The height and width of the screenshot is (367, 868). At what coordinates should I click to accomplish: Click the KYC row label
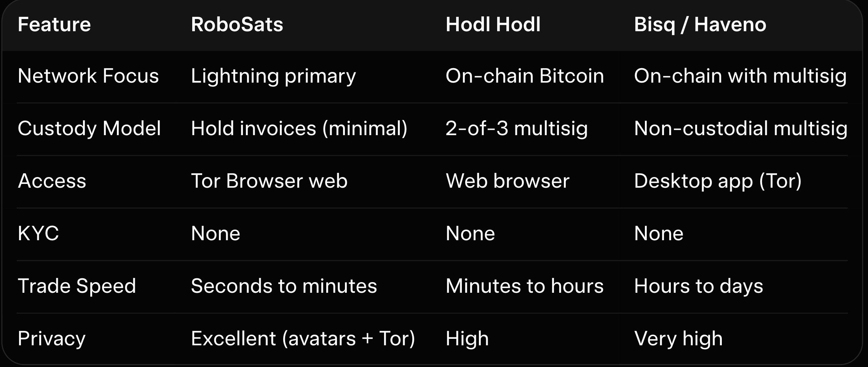[38, 233]
